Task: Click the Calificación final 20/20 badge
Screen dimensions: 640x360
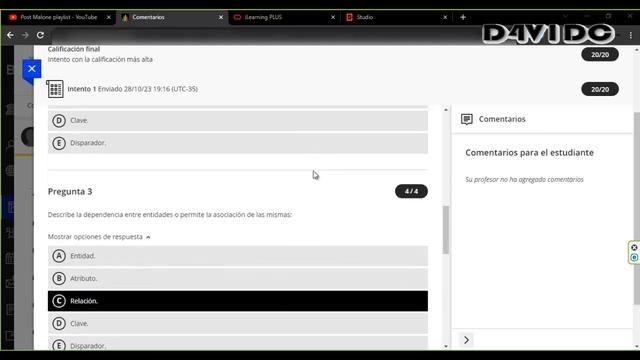Action: pos(600,54)
